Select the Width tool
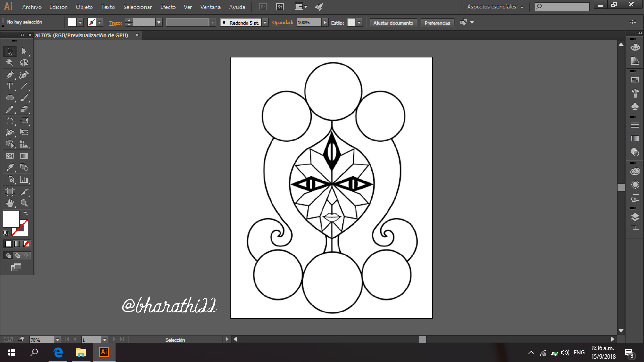Screen dimensions: 644x362 tap(10, 132)
